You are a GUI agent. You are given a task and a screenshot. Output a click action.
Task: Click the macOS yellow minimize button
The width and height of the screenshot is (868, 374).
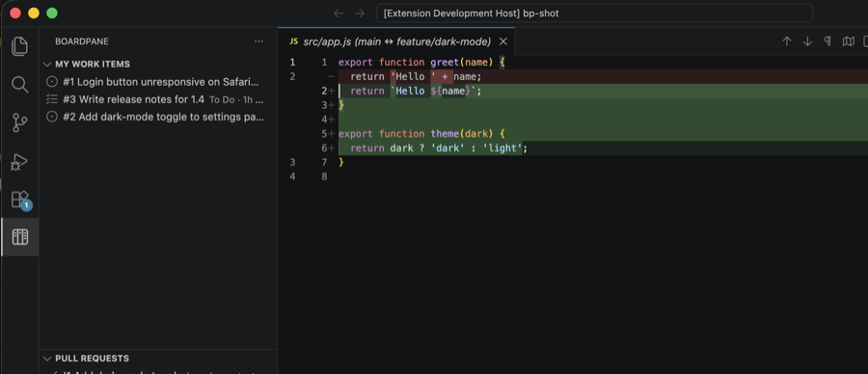tap(34, 13)
